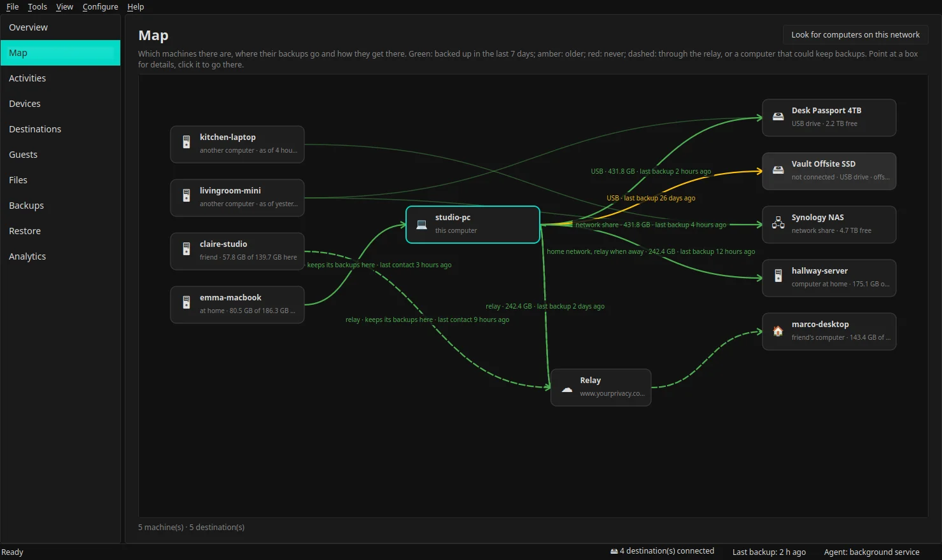This screenshot has height=560, width=942.
Task: Open the Backups section
Action: click(x=60, y=206)
